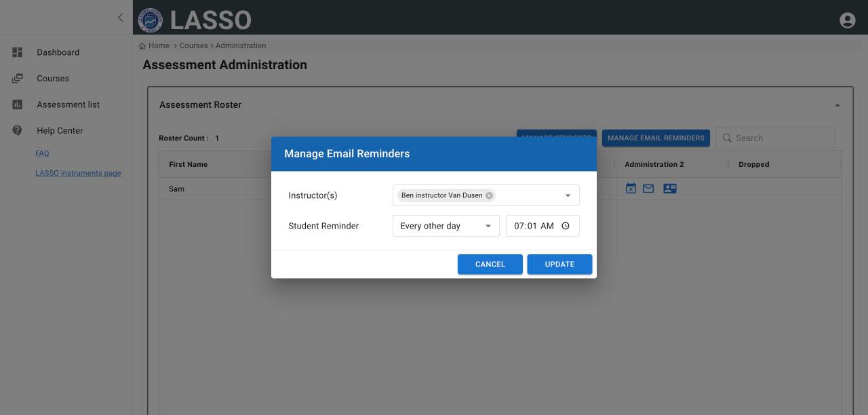Click the roster Search field
Viewport: 868px width, 415px height.
[x=775, y=138]
